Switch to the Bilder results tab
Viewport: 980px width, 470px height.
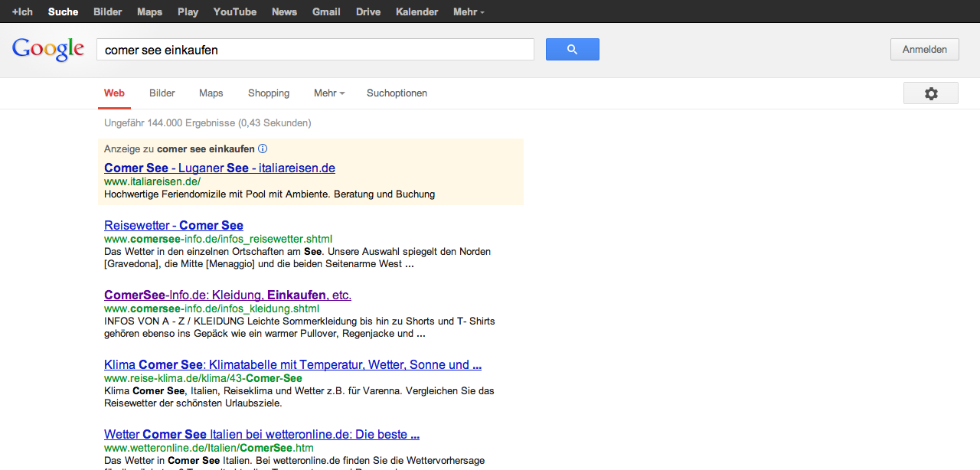162,93
